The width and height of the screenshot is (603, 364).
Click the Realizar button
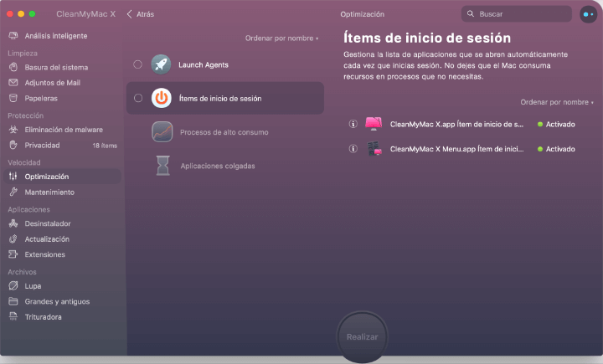point(362,336)
